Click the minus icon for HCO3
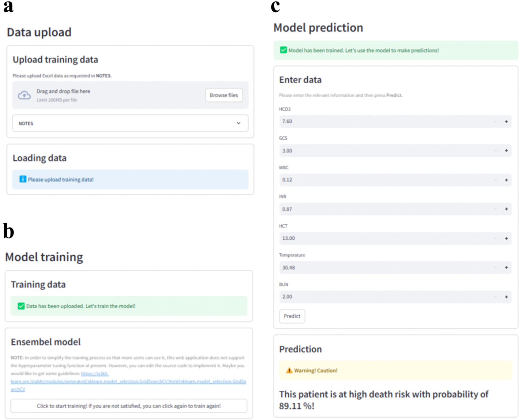This screenshot has width=519, height=420. click(x=495, y=122)
